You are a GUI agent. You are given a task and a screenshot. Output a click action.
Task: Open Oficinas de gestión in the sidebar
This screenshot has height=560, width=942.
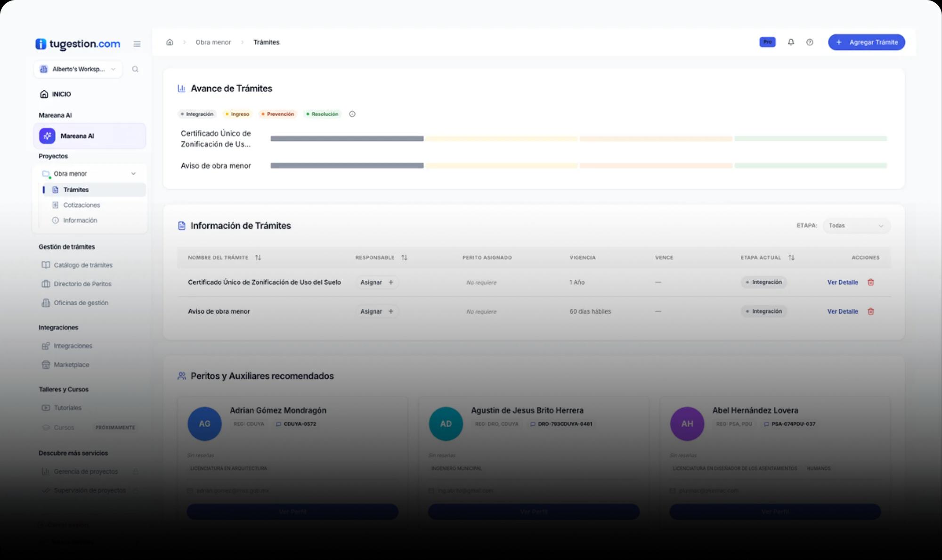[x=75, y=303]
